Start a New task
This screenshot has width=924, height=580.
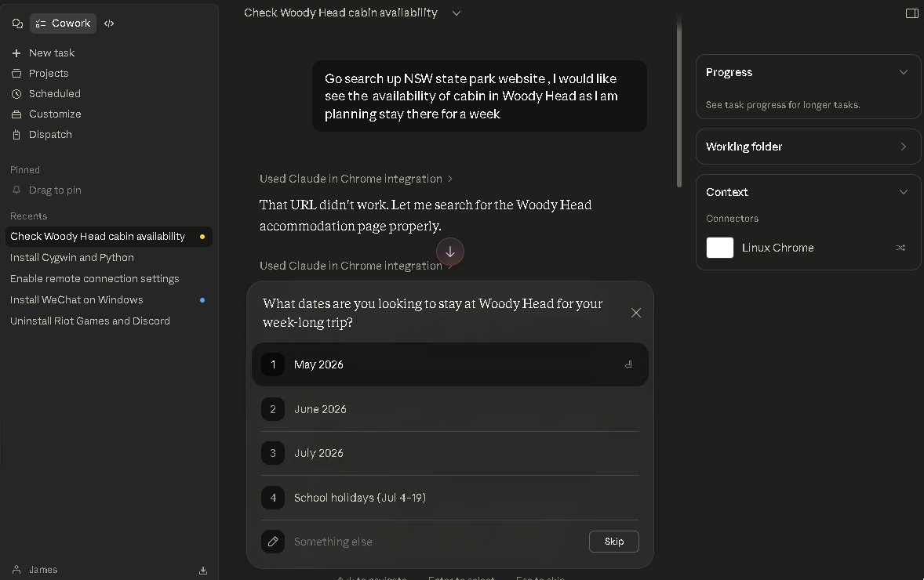tap(52, 53)
